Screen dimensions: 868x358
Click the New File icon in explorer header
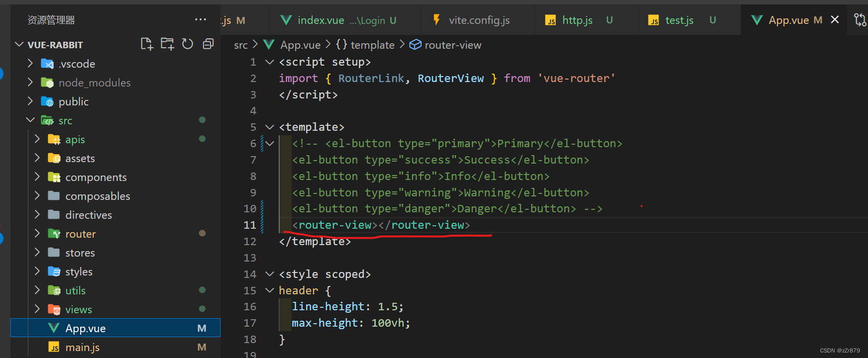pos(146,44)
